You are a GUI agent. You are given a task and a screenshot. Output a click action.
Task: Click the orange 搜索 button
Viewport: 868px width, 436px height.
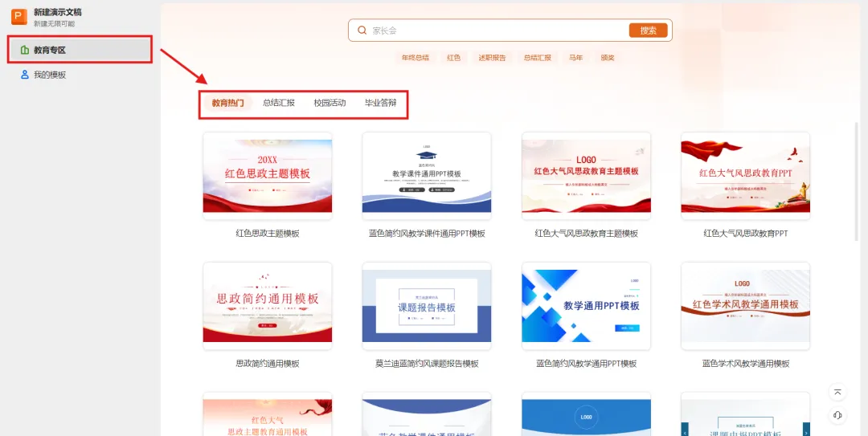click(x=649, y=31)
